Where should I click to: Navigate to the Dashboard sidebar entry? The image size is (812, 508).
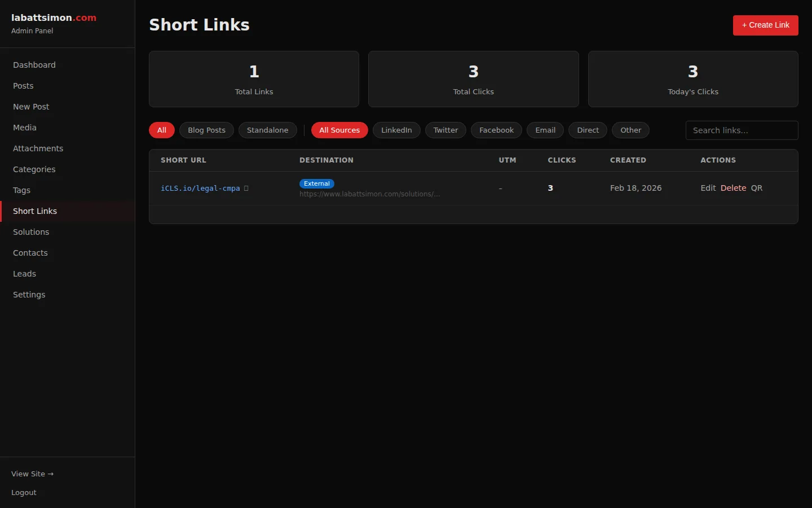(34, 65)
